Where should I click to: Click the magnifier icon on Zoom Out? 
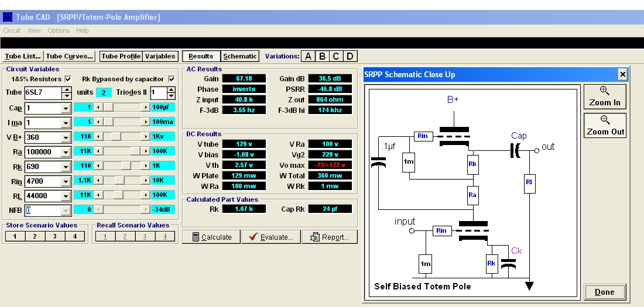coord(605,120)
